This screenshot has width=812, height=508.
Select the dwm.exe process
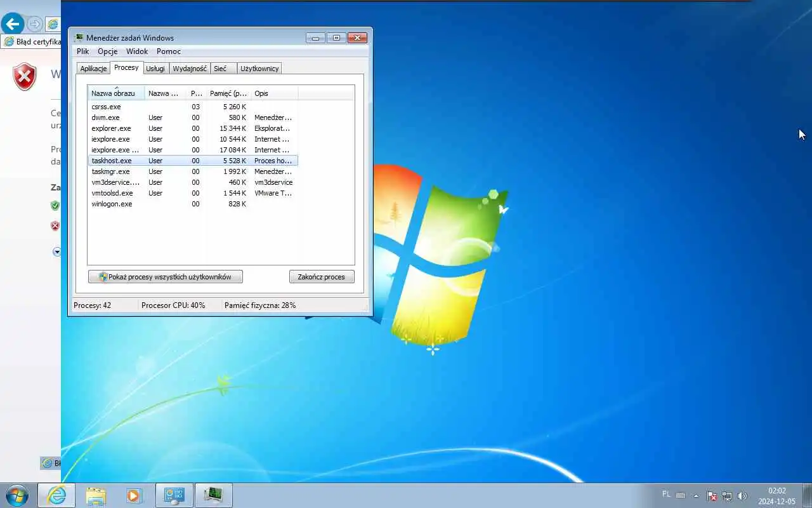tap(193, 117)
